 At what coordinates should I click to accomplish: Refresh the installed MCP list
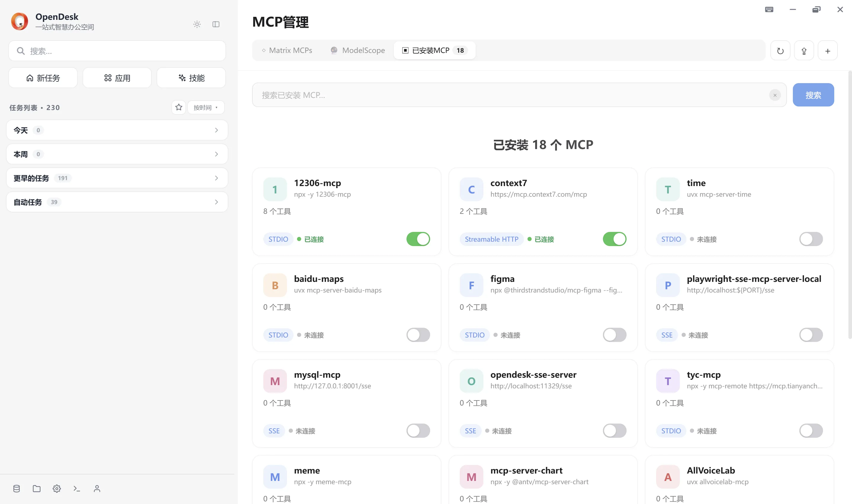(780, 51)
